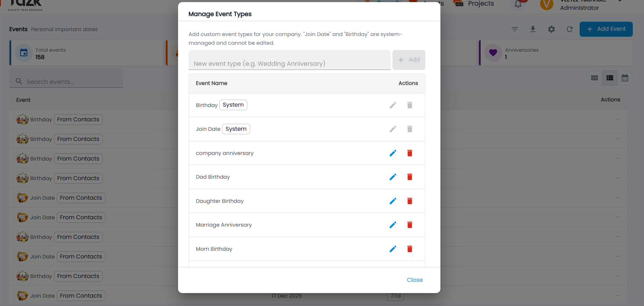Screen dimensions: 644x306
Task: Refresh the events list
Action: coord(569,29)
